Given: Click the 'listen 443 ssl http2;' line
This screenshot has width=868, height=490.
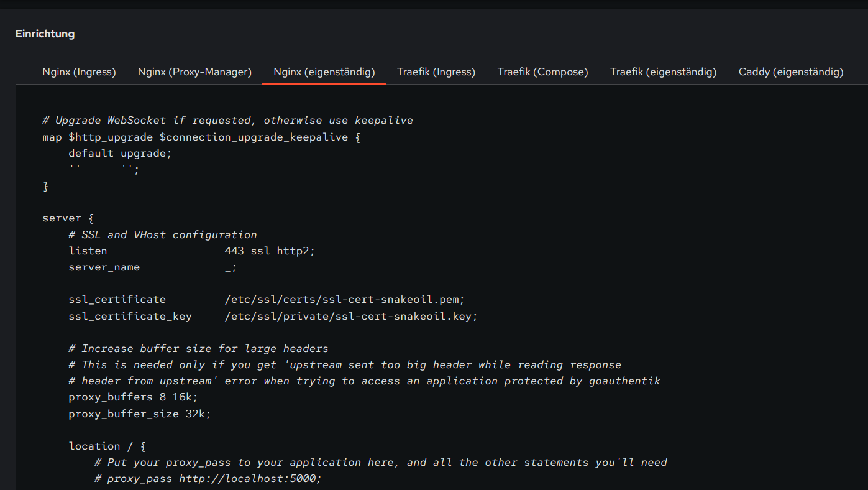Looking at the screenshot, I should pyautogui.click(x=192, y=251).
